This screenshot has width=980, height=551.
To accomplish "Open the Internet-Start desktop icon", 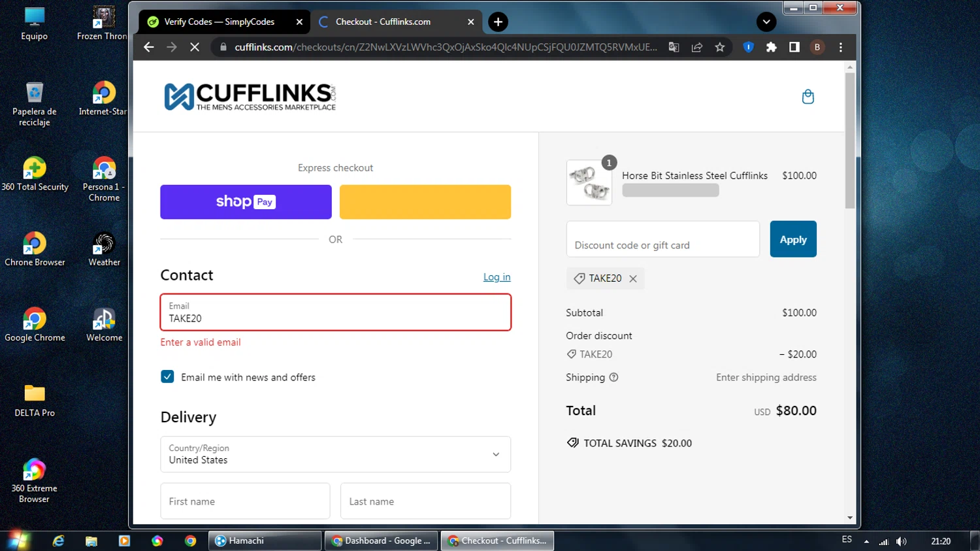I will 103,99.
